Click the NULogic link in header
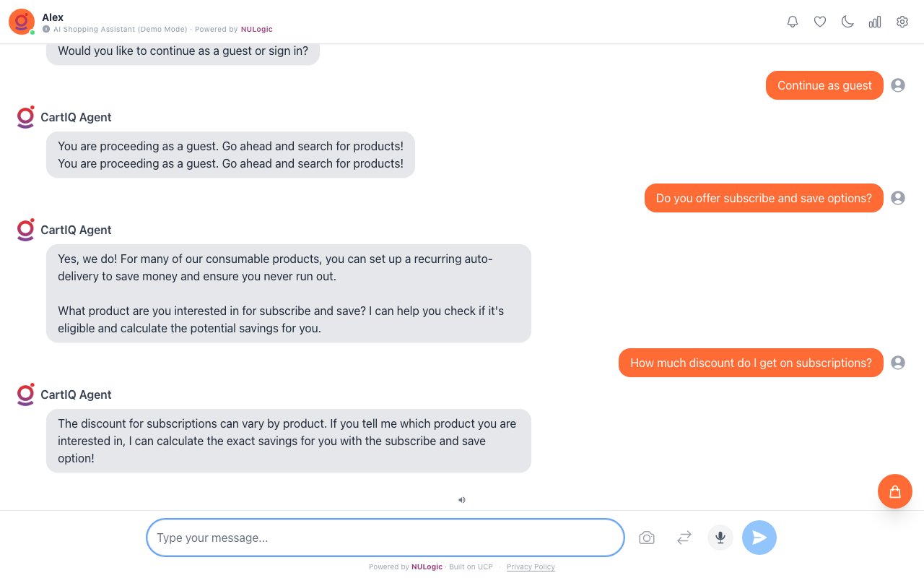The image size is (924, 578). (x=257, y=30)
